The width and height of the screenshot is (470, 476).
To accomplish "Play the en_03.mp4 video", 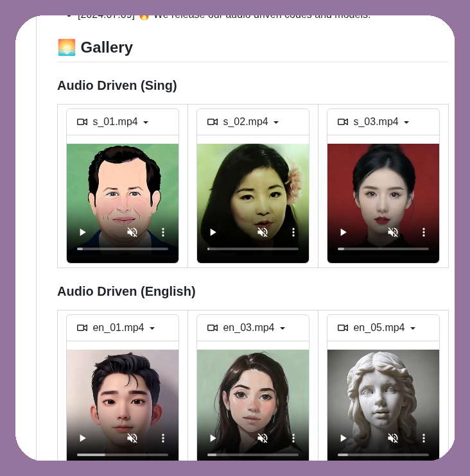I will (x=213, y=438).
